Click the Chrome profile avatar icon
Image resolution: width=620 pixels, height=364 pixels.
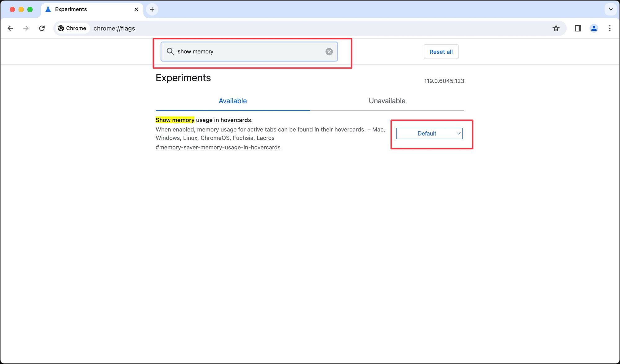[x=594, y=28]
